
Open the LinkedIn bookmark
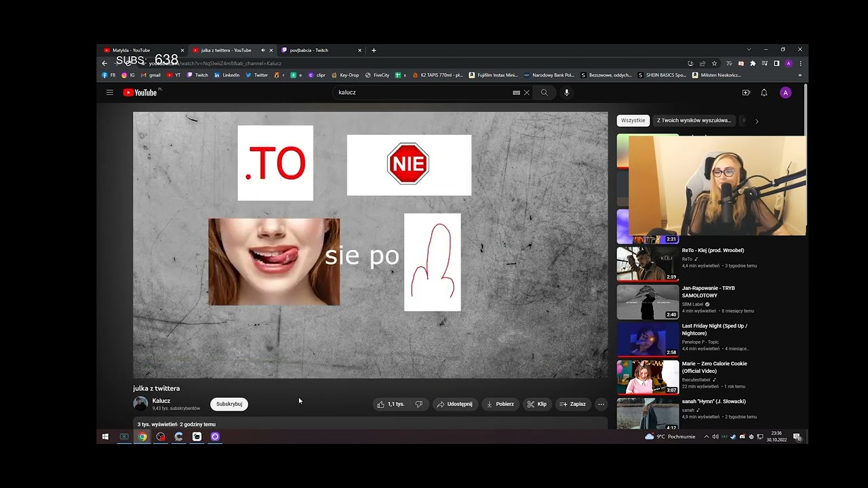(227, 75)
